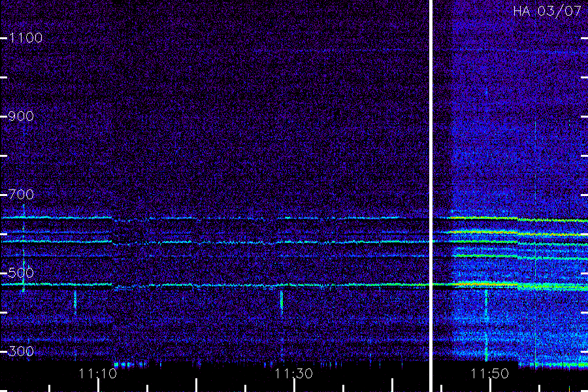Screen dimensions: 588x392
Task: Click the white vertical time marker line
Action: click(431, 196)
